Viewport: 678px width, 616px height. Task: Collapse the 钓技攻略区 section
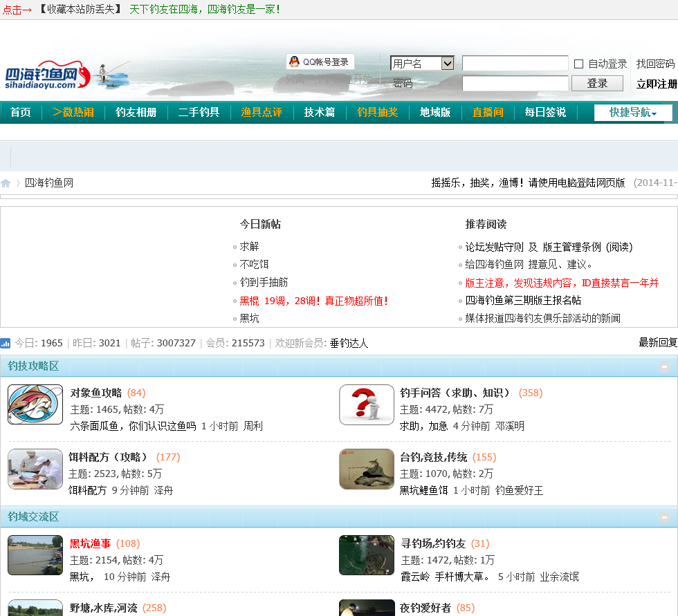point(665,366)
